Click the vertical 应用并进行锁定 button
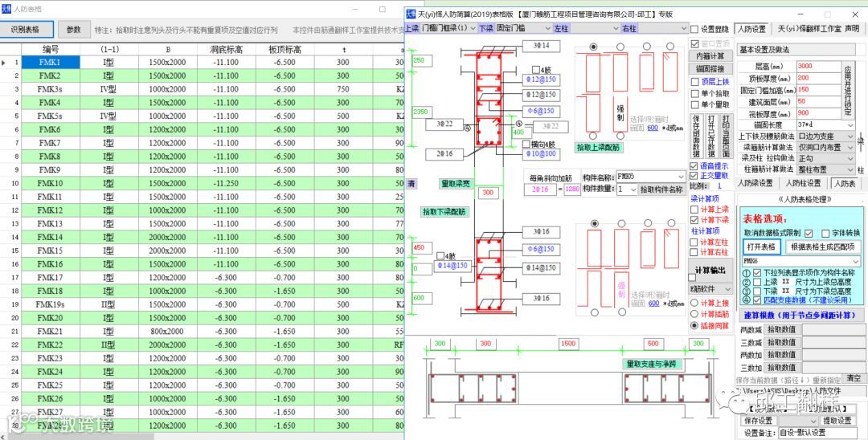 coord(849,90)
